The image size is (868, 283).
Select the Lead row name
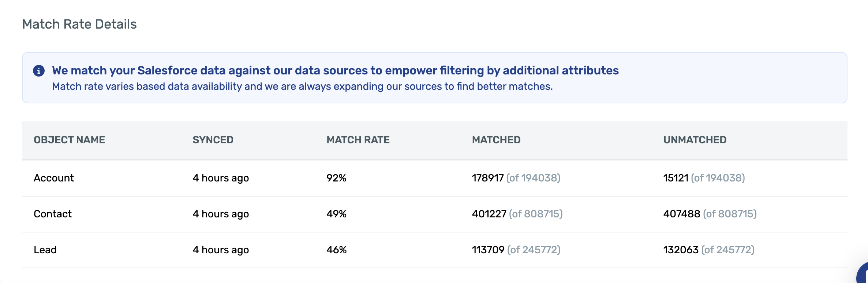[45, 250]
